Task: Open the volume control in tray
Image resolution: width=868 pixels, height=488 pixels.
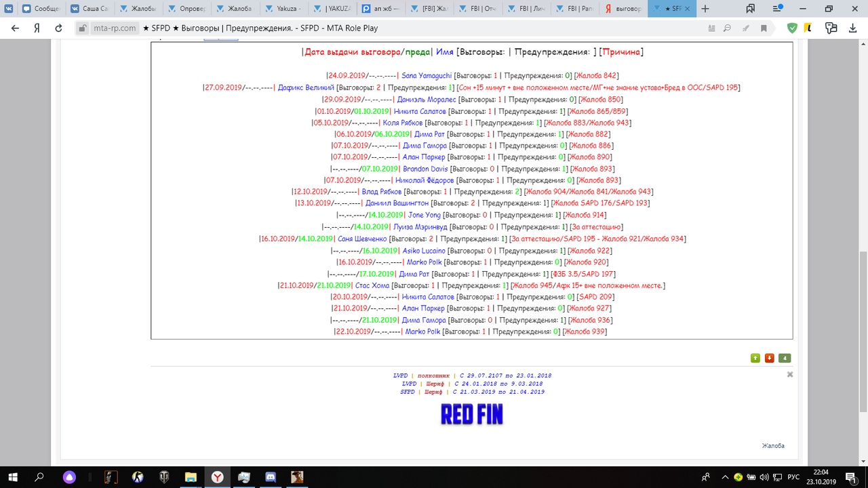Action: click(x=764, y=477)
